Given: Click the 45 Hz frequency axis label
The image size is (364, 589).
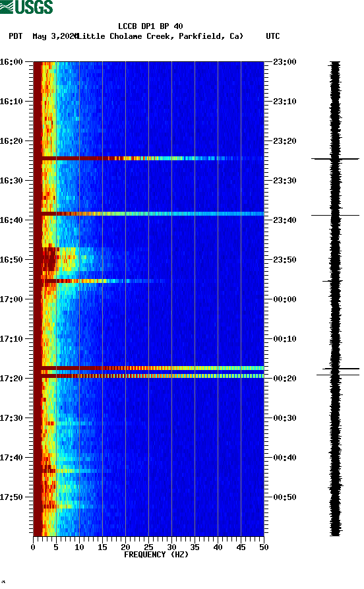Looking at the screenshot, I should (241, 547).
